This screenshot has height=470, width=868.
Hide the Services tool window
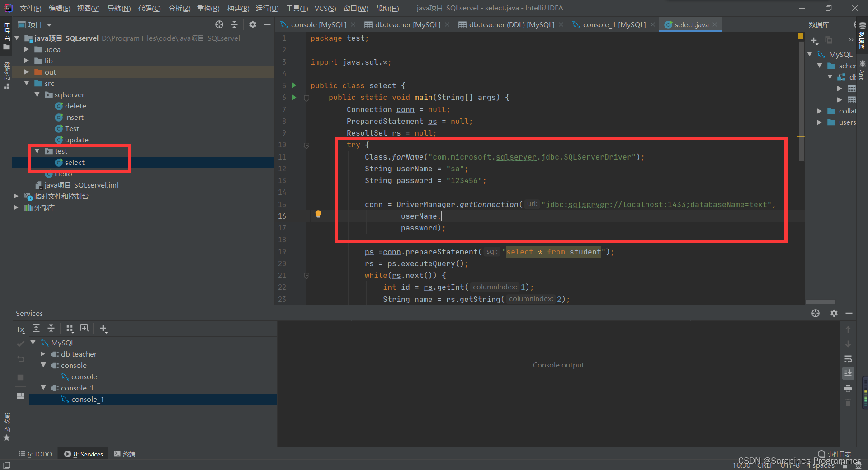click(849, 313)
